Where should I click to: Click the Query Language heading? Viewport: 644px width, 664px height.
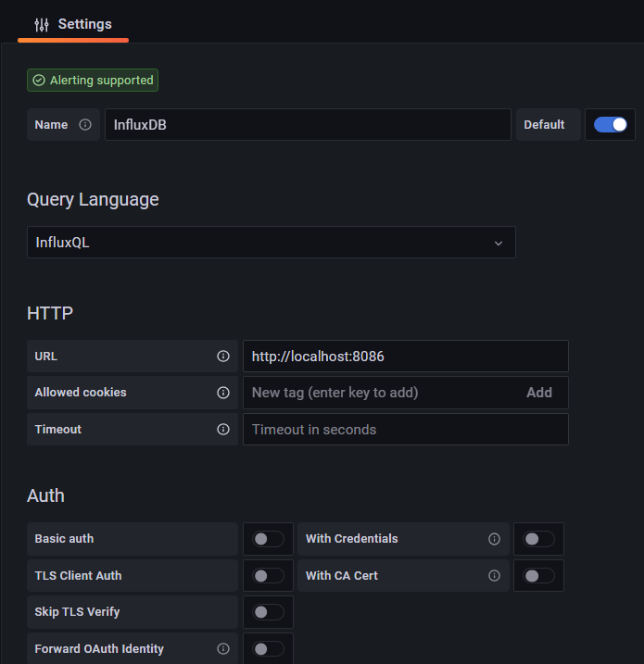coord(93,199)
